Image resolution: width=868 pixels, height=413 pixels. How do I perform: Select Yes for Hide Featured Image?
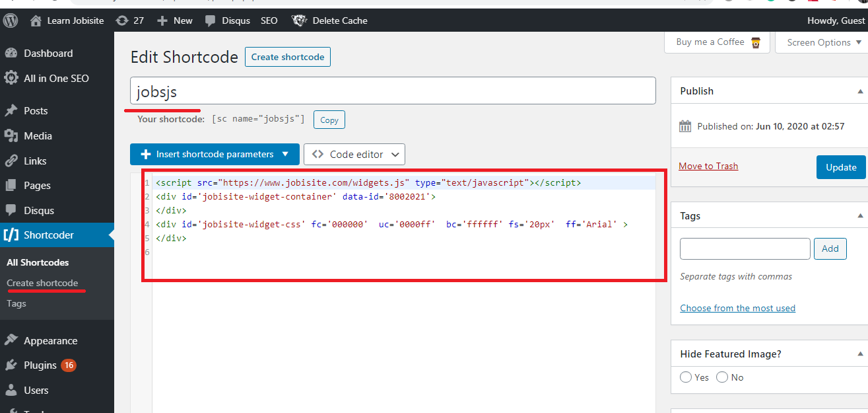[x=686, y=377]
